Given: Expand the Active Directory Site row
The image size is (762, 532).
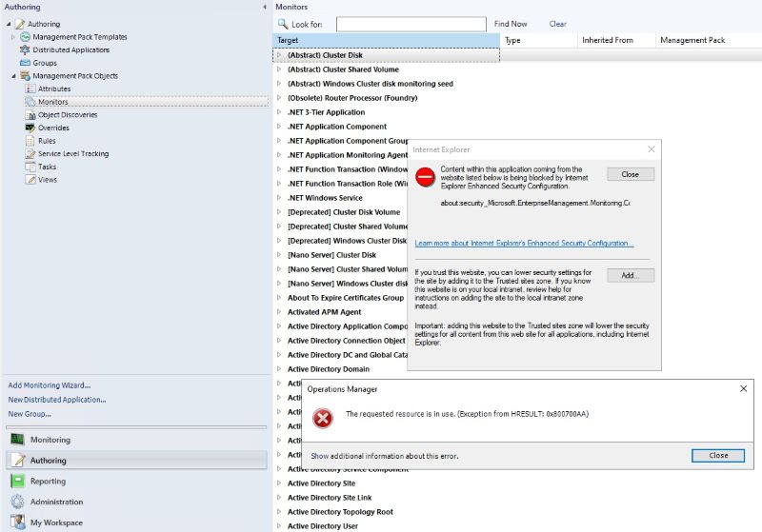Looking at the screenshot, I should pyautogui.click(x=279, y=483).
